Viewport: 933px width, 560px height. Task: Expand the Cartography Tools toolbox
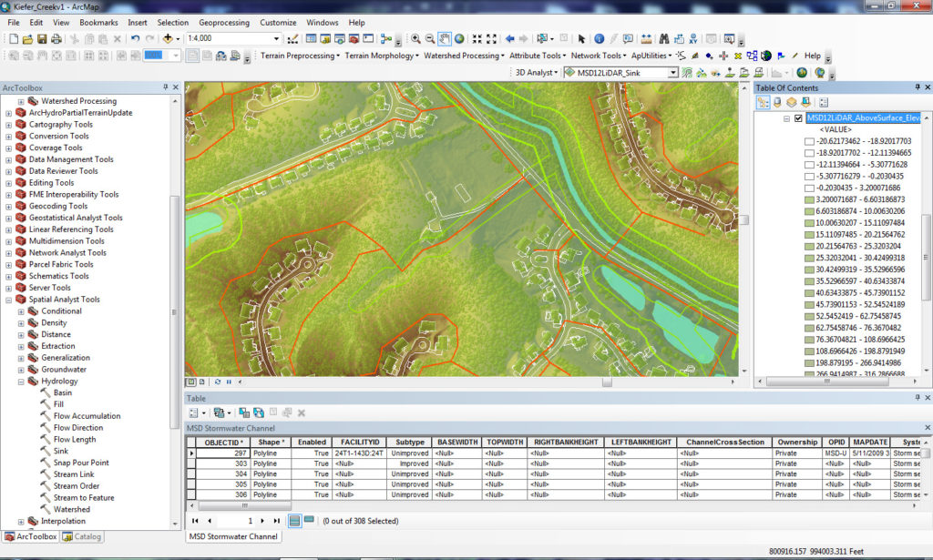pos(8,125)
